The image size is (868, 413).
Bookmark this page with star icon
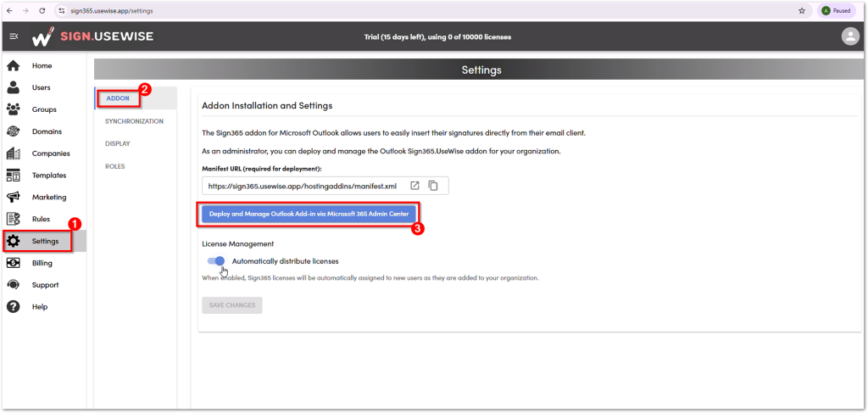(x=802, y=11)
